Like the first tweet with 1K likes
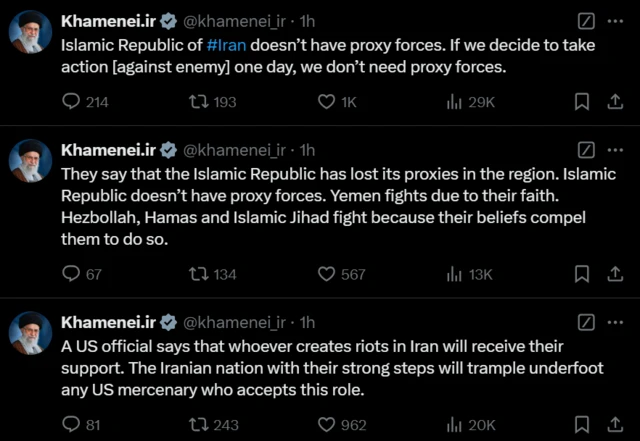Viewport: 640px width, 441px height. 326,101
